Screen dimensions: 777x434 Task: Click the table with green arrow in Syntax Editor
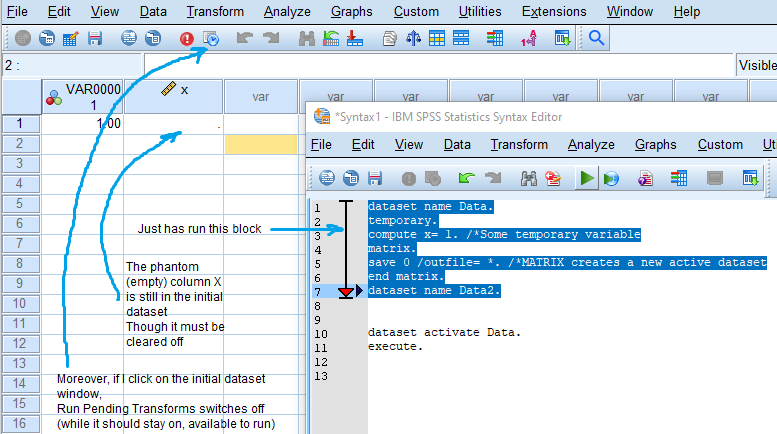tap(750, 178)
